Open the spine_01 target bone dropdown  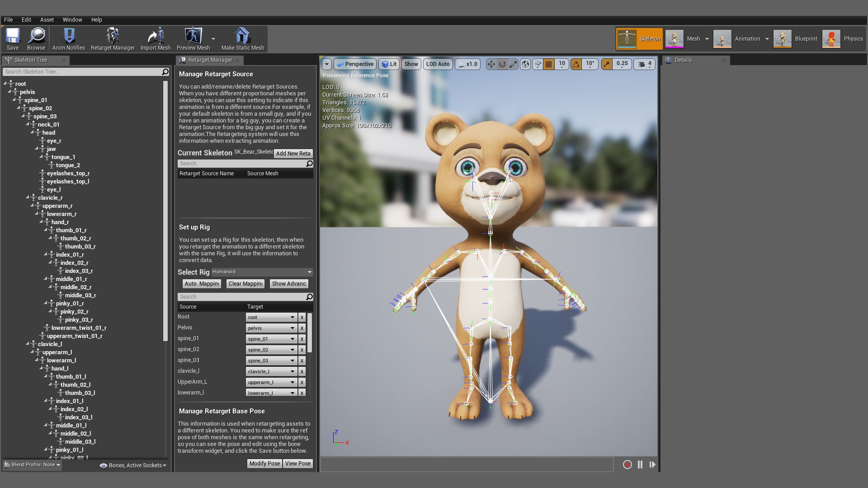click(271, 339)
